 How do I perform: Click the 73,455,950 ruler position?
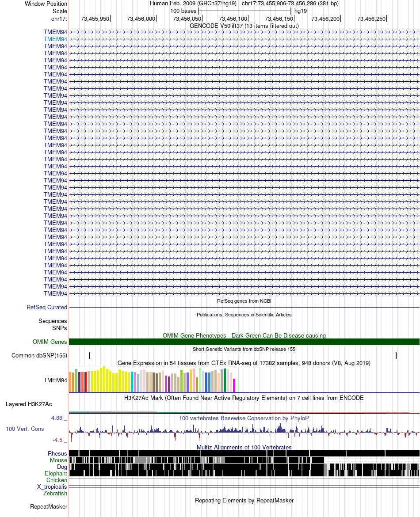point(95,19)
